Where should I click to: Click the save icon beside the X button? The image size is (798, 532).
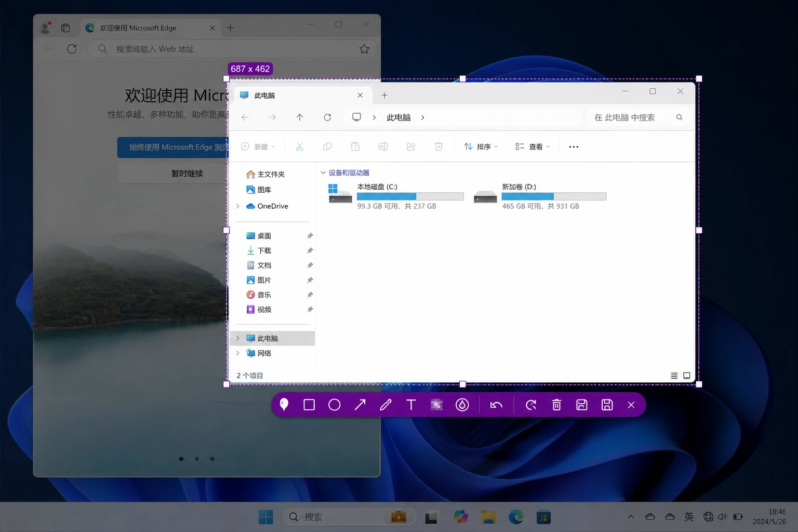coord(607,405)
